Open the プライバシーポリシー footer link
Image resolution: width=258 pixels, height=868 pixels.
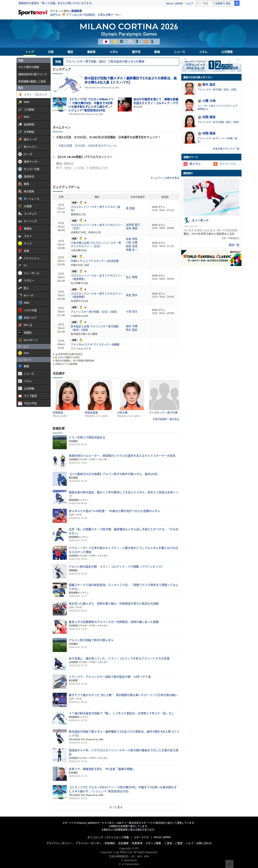coord(59,843)
